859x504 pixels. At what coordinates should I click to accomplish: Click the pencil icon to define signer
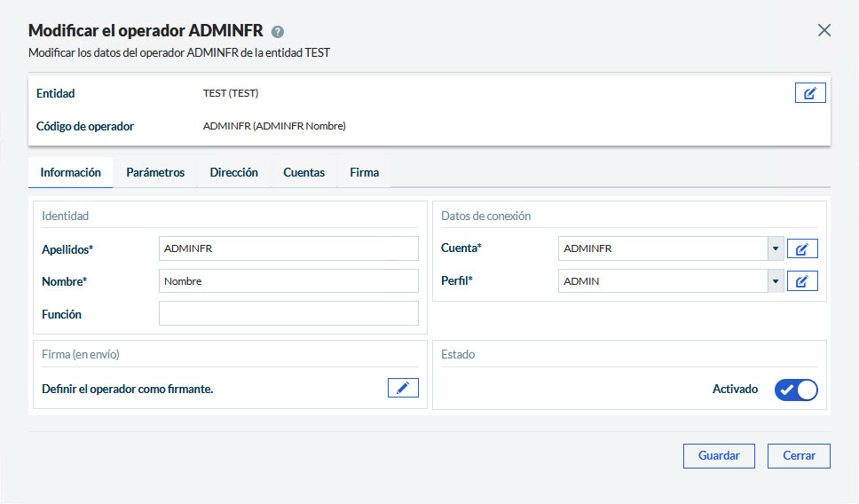pyautogui.click(x=403, y=388)
